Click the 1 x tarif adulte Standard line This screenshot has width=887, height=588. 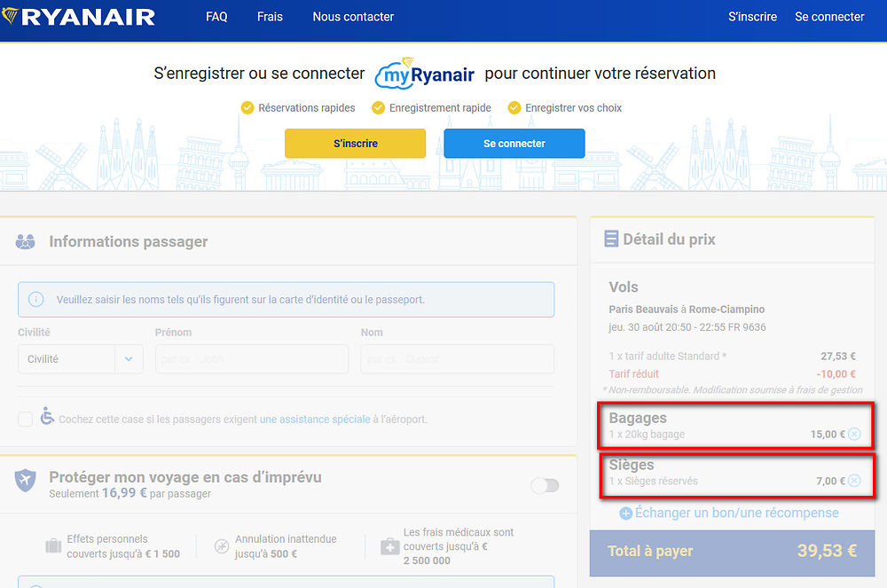[732, 357]
